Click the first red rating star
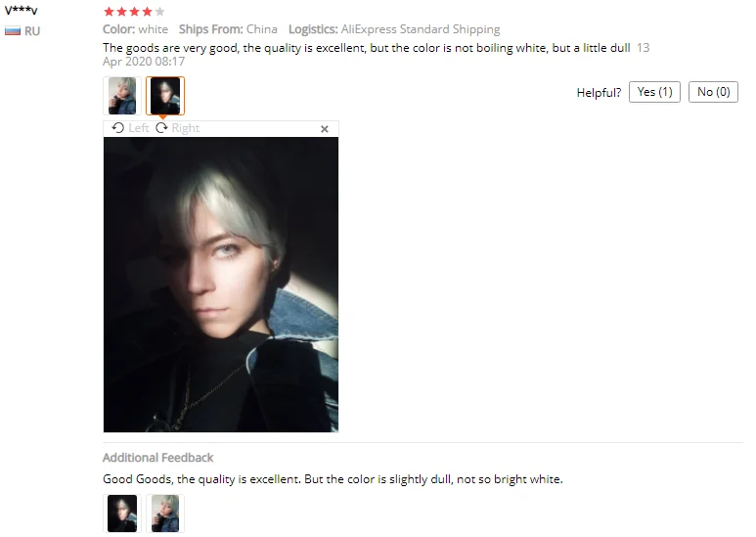This screenshot has width=756, height=537. (x=109, y=12)
